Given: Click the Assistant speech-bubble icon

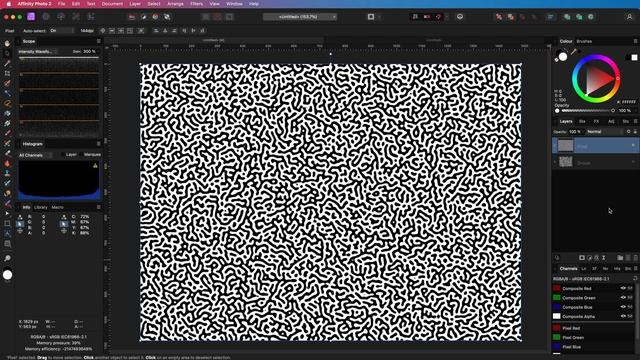Looking at the screenshot, I should pyautogui.click(x=460, y=17).
